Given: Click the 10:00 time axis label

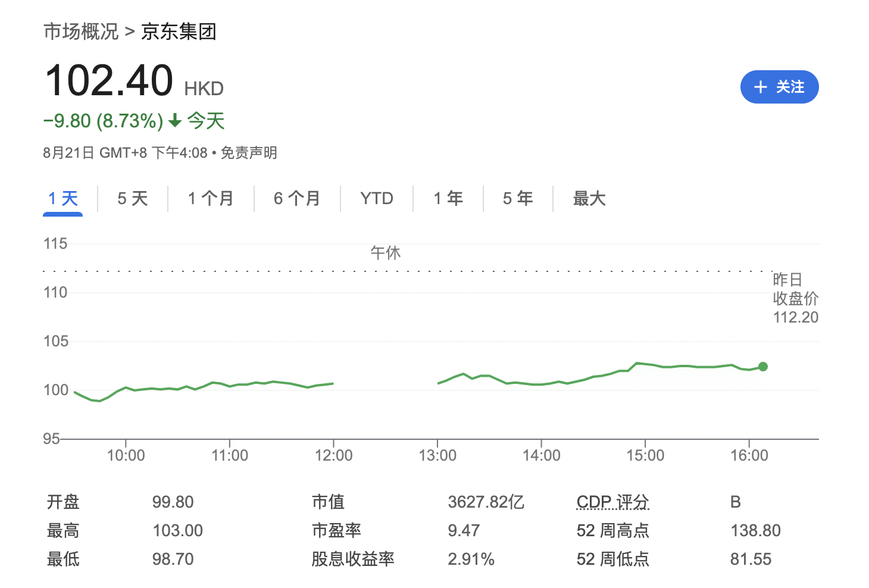Looking at the screenshot, I should click(x=126, y=455).
